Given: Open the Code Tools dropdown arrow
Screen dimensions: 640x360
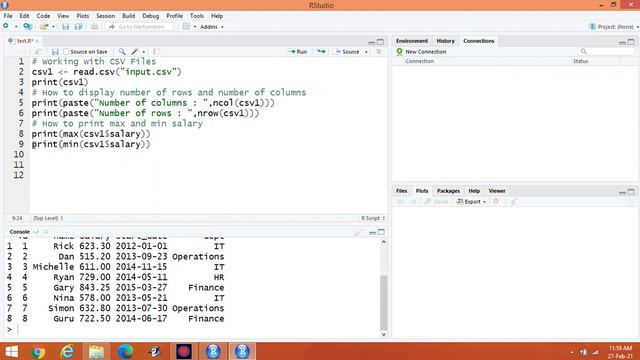Looking at the screenshot, I should pyautogui.click(x=144, y=52).
